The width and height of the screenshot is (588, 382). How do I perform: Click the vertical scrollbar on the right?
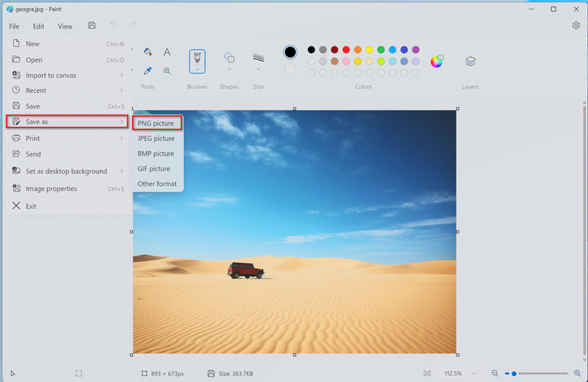tap(584, 231)
